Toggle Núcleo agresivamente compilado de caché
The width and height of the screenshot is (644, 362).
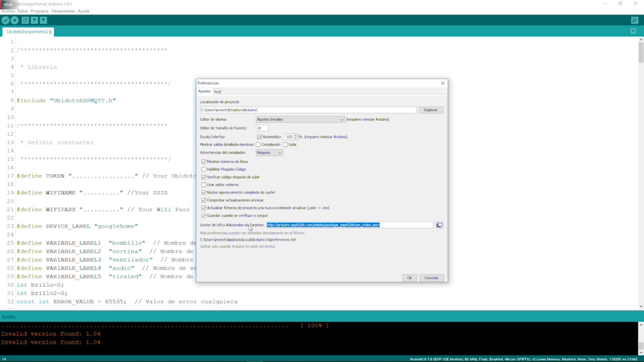point(204,192)
